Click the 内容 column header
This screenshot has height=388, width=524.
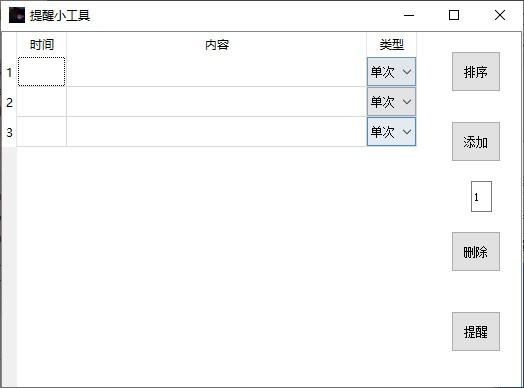tap(217, 44)
